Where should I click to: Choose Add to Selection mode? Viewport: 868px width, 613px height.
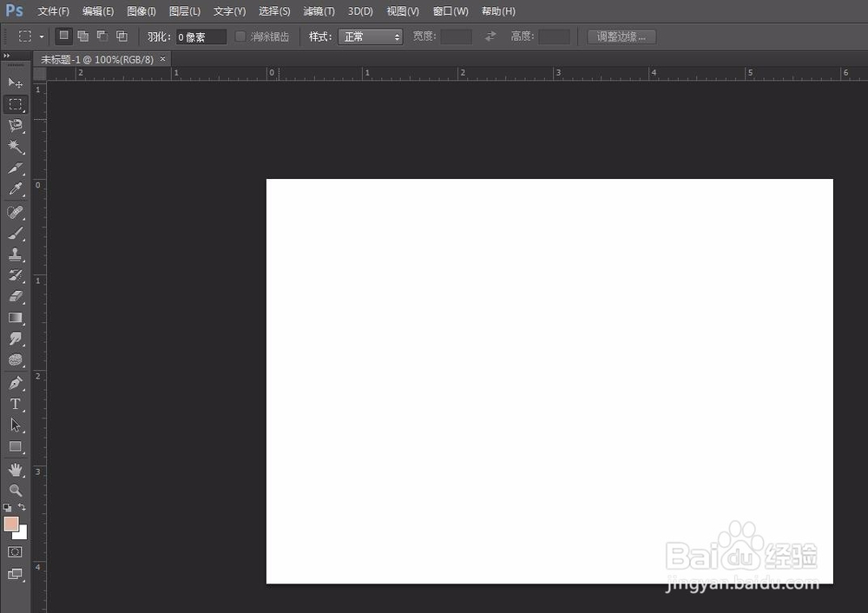(83, 36)
